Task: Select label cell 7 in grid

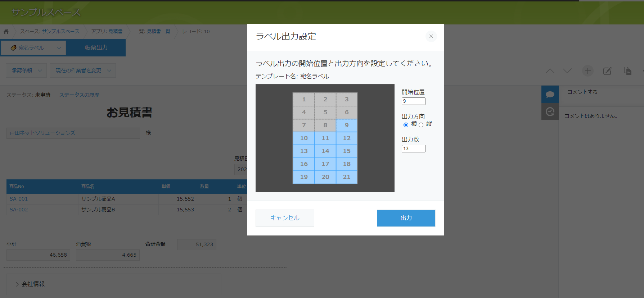Action: (304, 125)
